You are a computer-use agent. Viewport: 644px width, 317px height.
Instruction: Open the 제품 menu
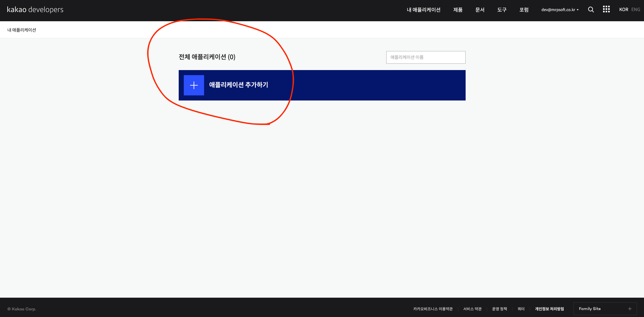click(458, 10)
